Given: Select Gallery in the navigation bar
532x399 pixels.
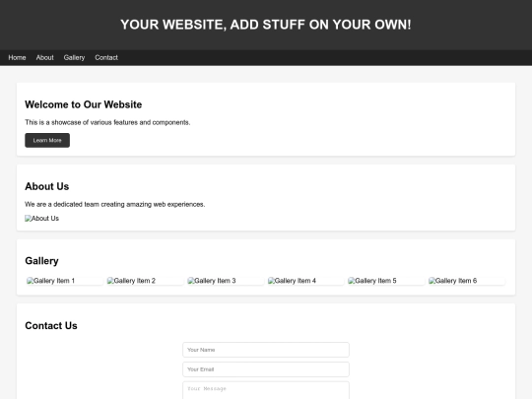Looking at the screenshot, I should click(x=74, y=58).
